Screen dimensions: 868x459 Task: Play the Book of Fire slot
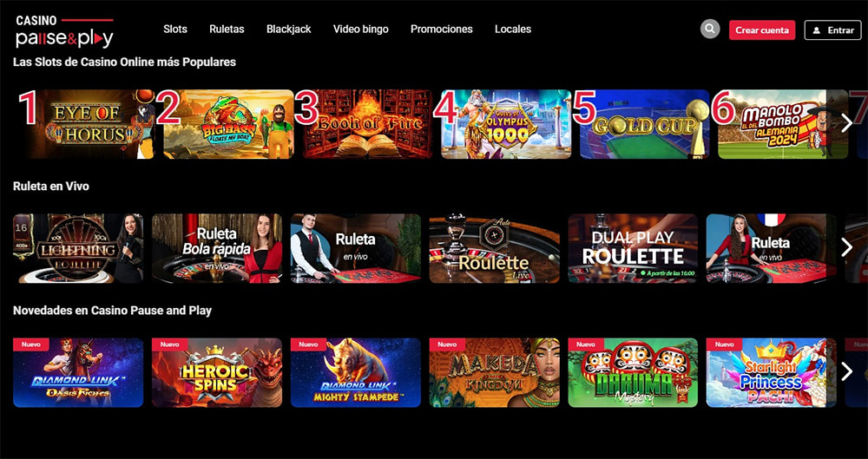tap(367, 124)
